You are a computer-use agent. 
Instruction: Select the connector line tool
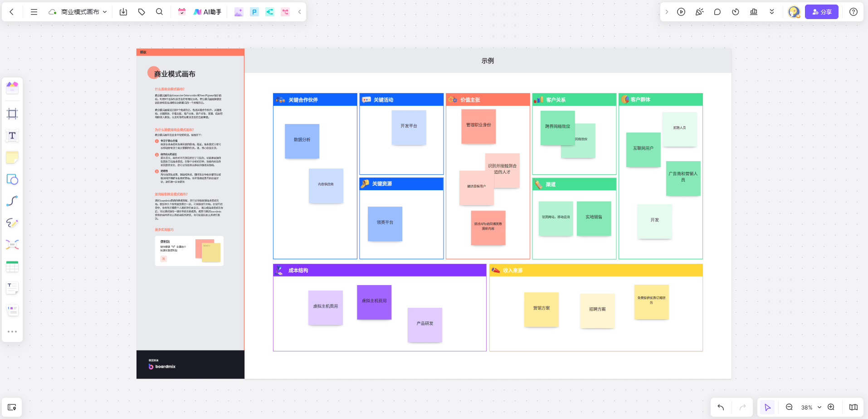click(12, 201)
